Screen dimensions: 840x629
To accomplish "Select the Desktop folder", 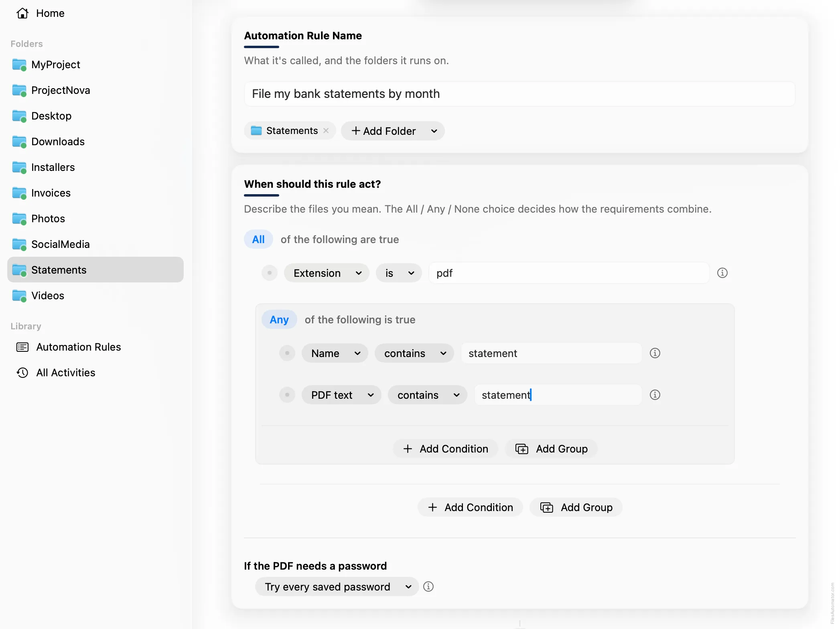I will click(x=95, y=116).
